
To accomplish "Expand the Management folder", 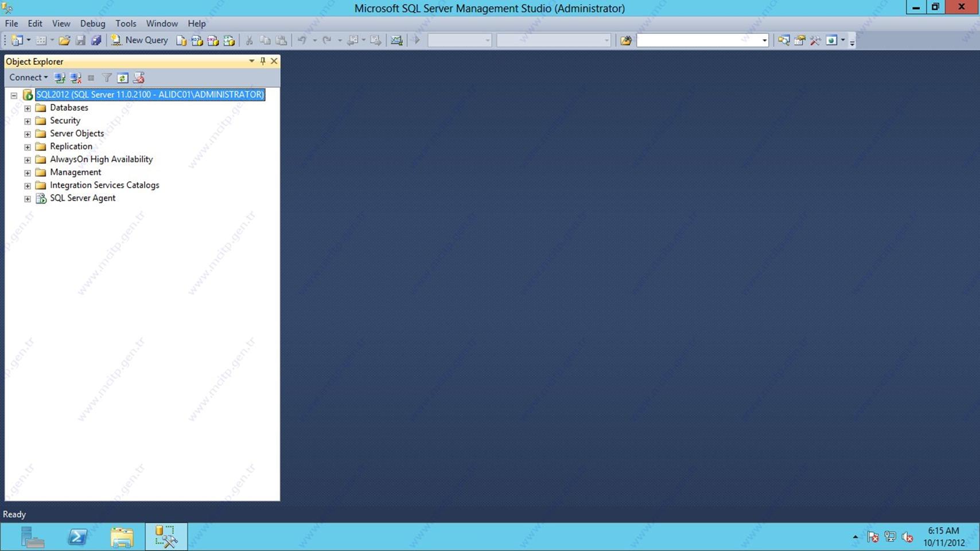I will [27, 173].
